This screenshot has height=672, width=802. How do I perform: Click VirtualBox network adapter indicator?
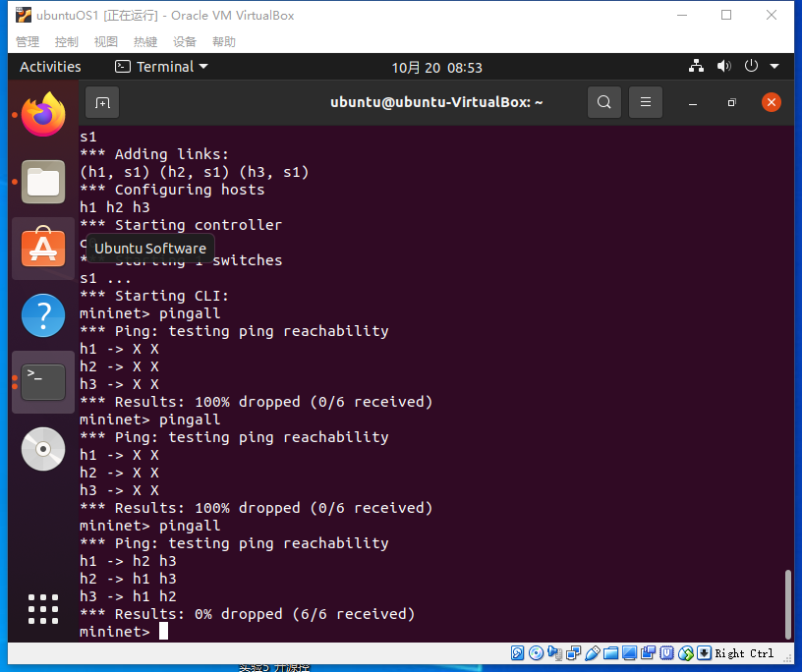click(x=573, y=653)
